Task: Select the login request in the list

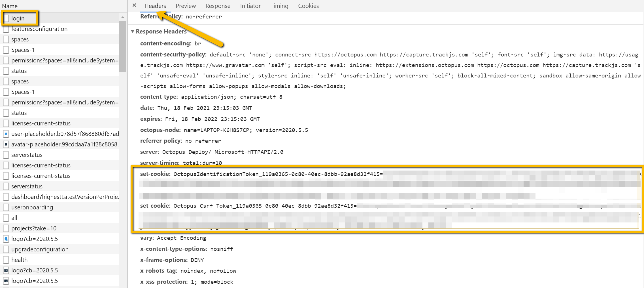Action: coord(19,18)
